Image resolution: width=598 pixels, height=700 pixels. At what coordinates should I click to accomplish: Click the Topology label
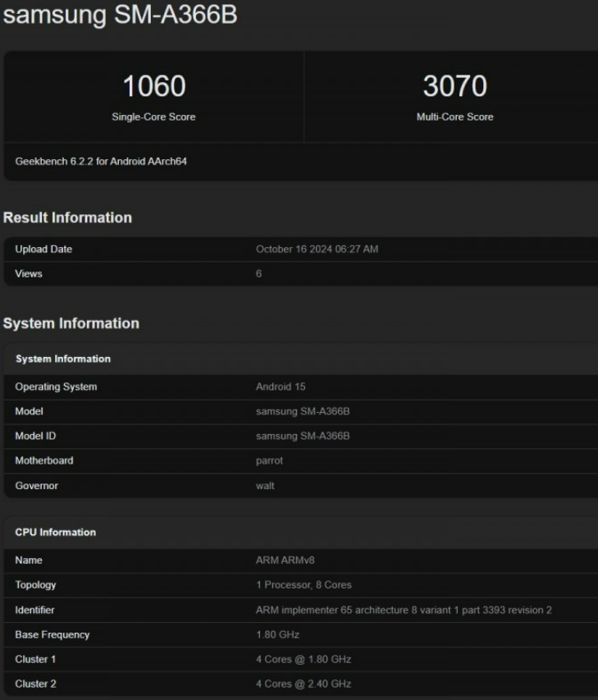coord(35,585)
